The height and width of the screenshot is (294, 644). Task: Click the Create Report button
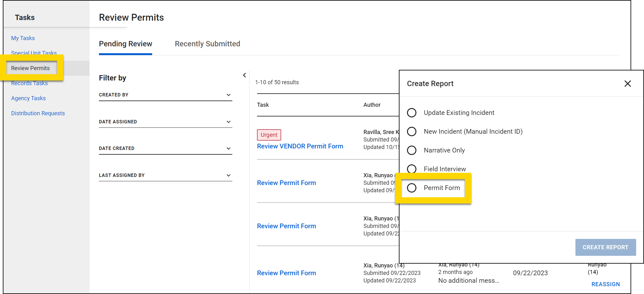(605, 247)
